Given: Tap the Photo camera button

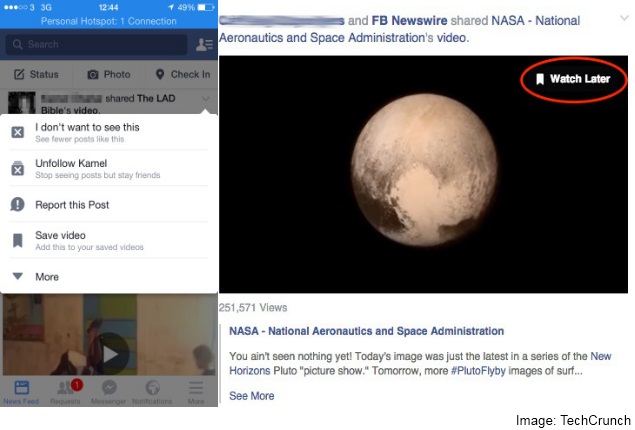Looking at the screenshot, I should coord(109,75).
